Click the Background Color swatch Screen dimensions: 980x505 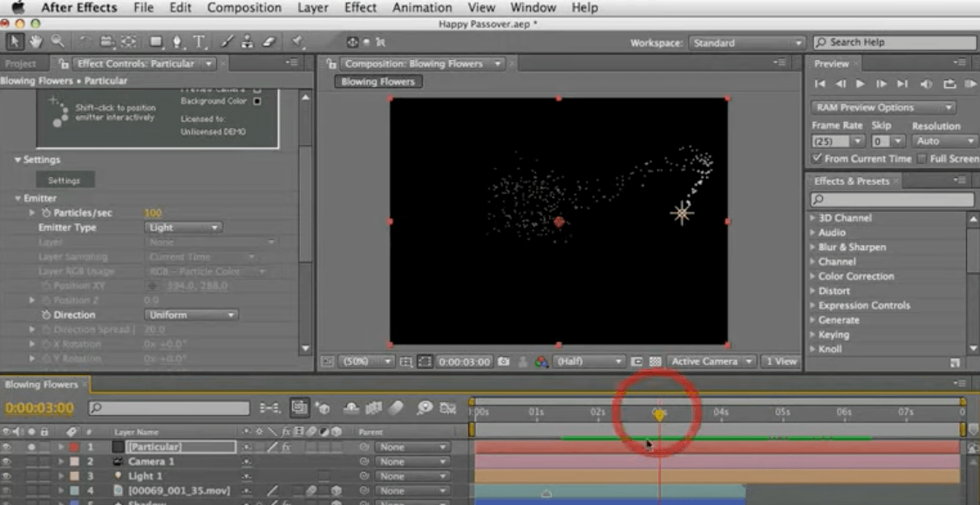(257, 101)
